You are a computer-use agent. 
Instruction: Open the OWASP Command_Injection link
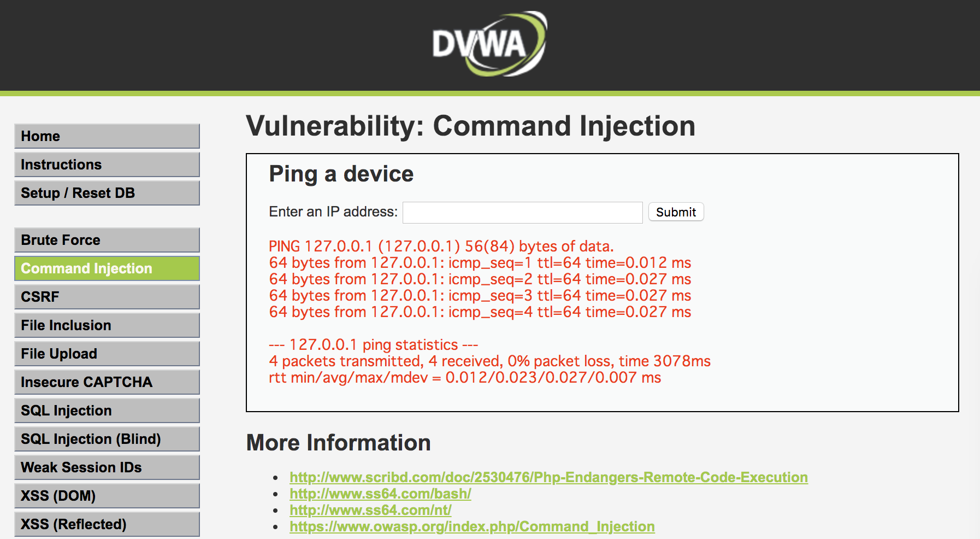pos(472,526)
